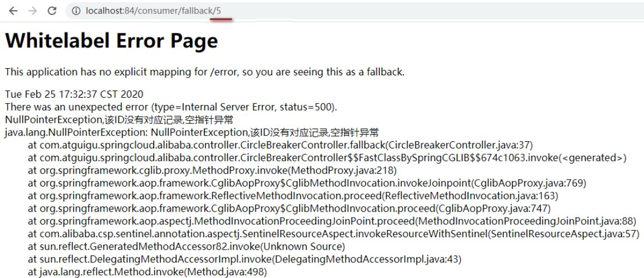The width and height of the screenshot is (644, 278).
Task: Click the Method.java:498 stack frame
Action: (x=147, y=272)
